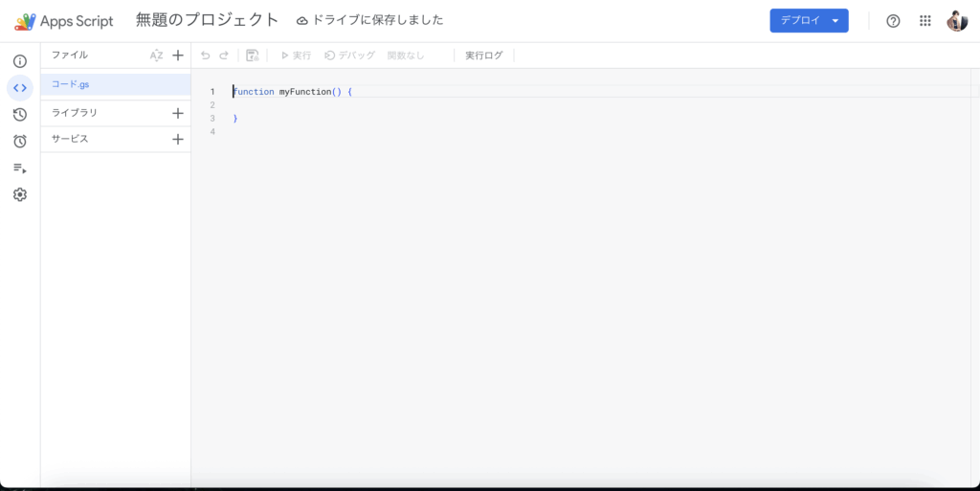Open Triggers alarm clock icon
Viewport: 980px width, 491px height.
(20, 142)
